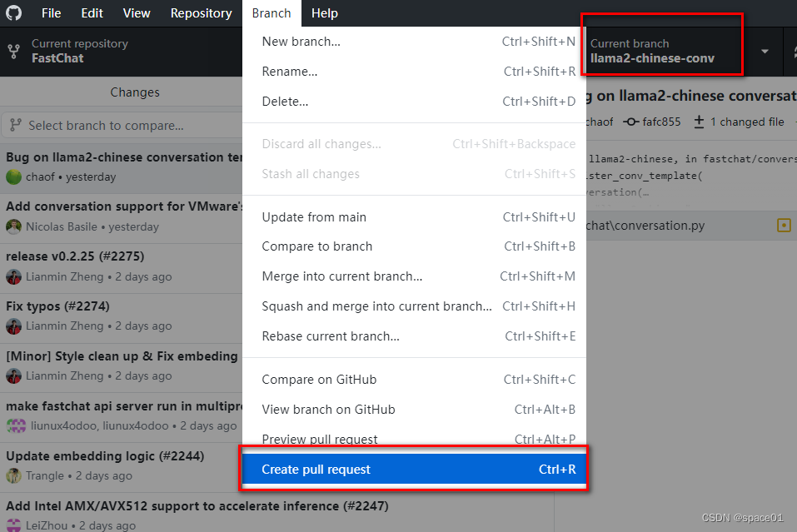Image resolution: width=797 pixels, height=532 pixels.
Task: Click the repository icon beside FastChat
Action: point(12,51)
